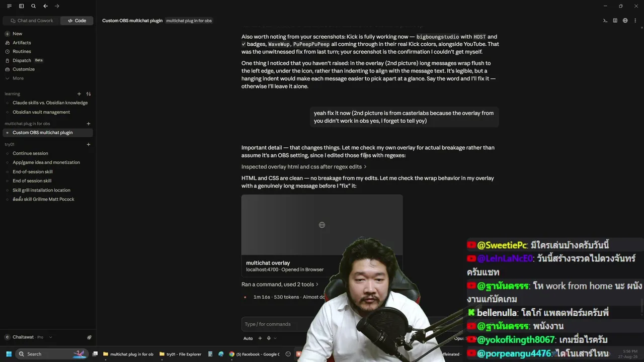Viewport: 644px width, 362px height.
Task: Add a session to the try01 project
Action: point(89,144)
